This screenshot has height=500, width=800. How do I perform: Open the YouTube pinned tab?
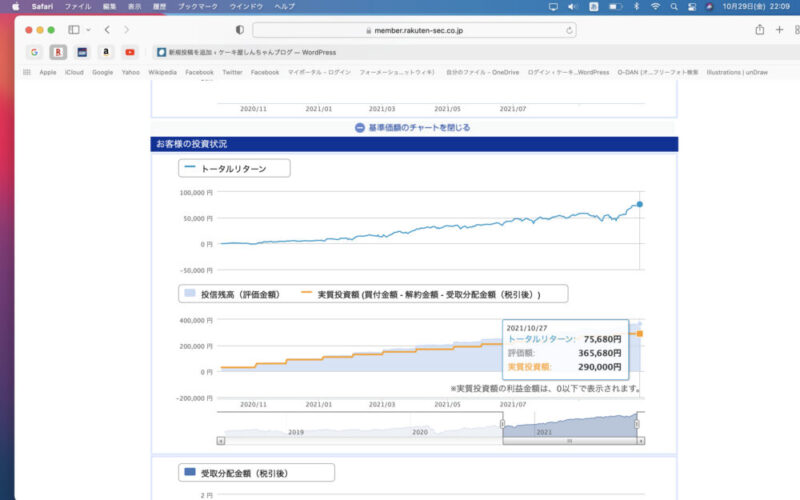pos(130,52)
